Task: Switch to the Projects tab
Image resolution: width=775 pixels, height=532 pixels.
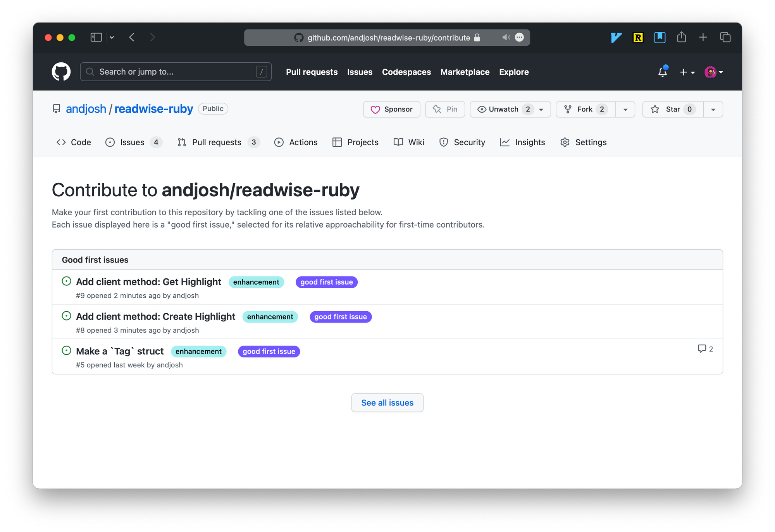Action: (x=355, y=142)
